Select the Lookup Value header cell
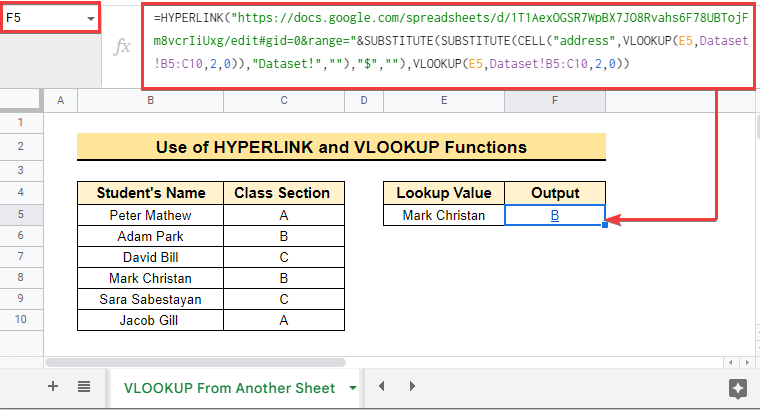 (x=443, y=193)
